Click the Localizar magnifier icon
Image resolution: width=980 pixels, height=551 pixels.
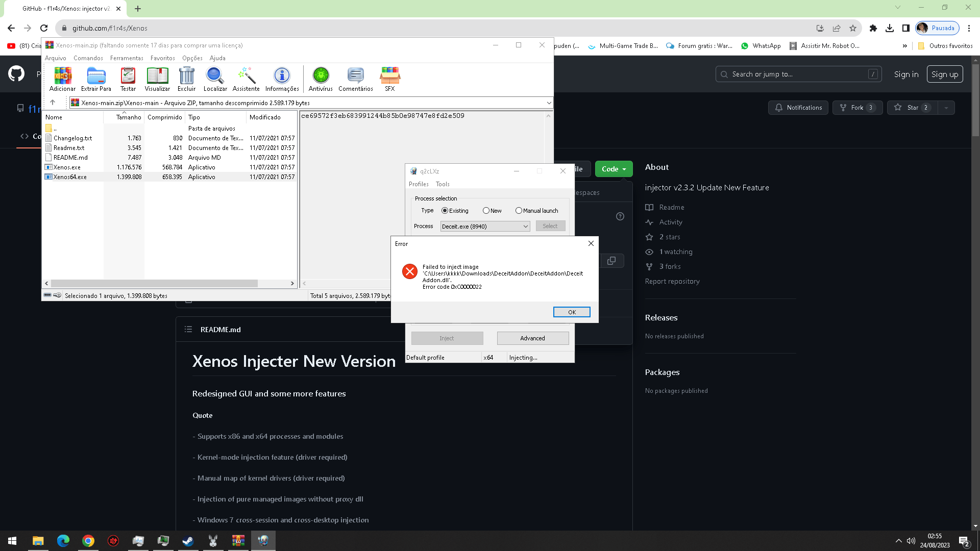[x=215, y=79]
